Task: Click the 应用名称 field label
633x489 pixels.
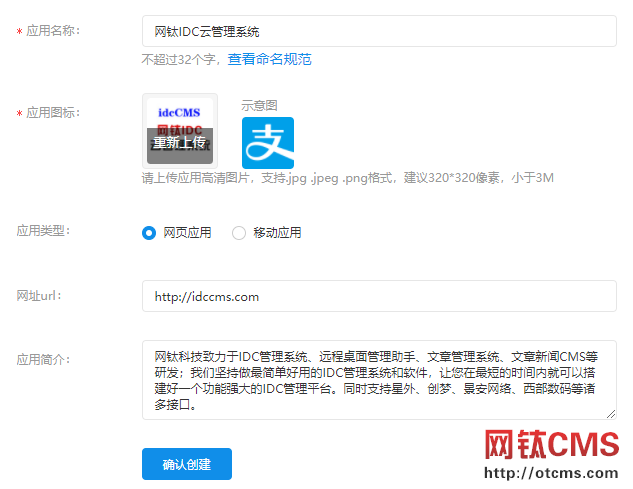Action: pos(52,31)
